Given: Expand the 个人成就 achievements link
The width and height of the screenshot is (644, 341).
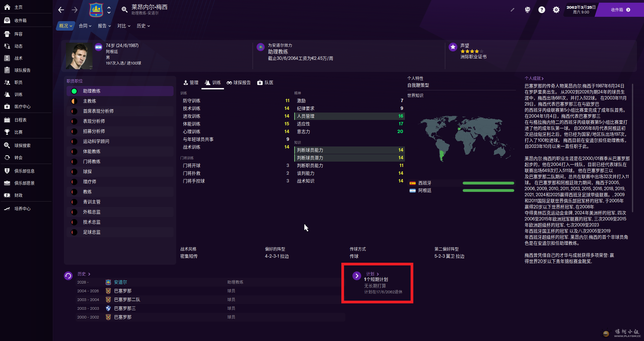Looking at the screenshot, I should [534, 78].
